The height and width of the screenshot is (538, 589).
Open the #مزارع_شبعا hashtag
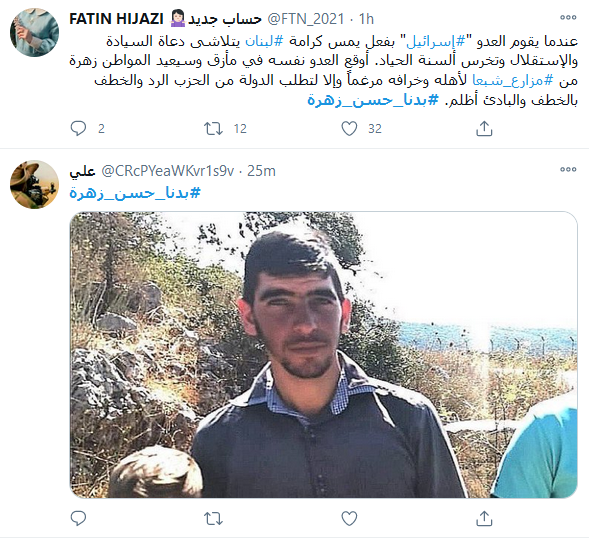click(513, 80)
